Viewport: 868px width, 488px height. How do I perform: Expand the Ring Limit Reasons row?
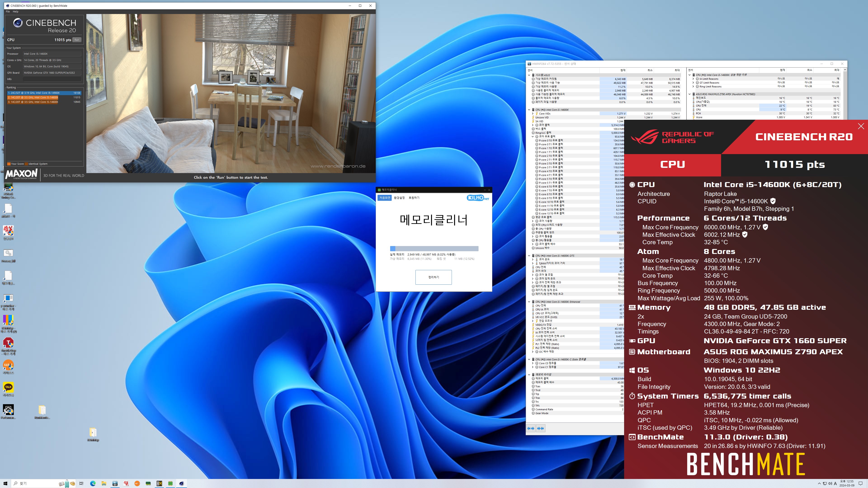693,87
